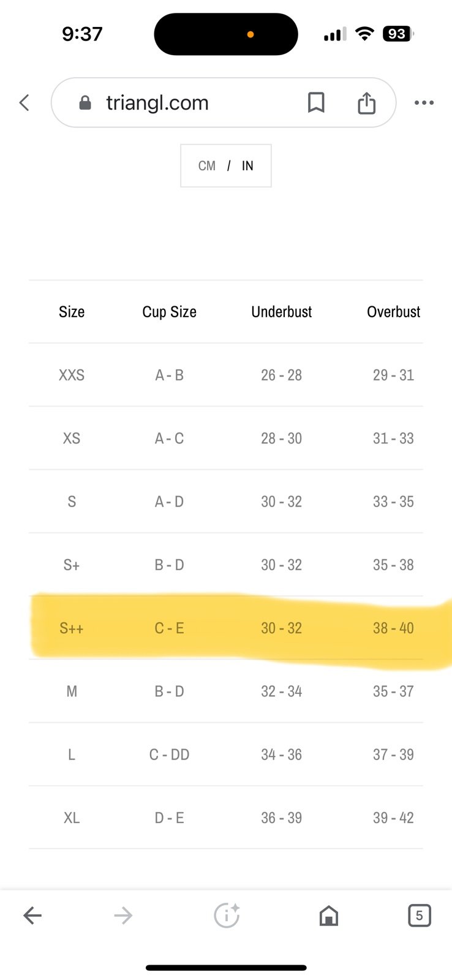Tap the Underbust column header
This screenshot has height=980, width=452.
pos(282,312)
